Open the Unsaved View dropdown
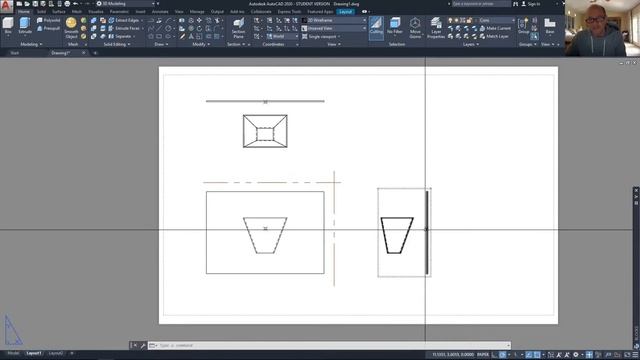Image resolution: width=640 pixels, height=360 pixels. (334, 28)
